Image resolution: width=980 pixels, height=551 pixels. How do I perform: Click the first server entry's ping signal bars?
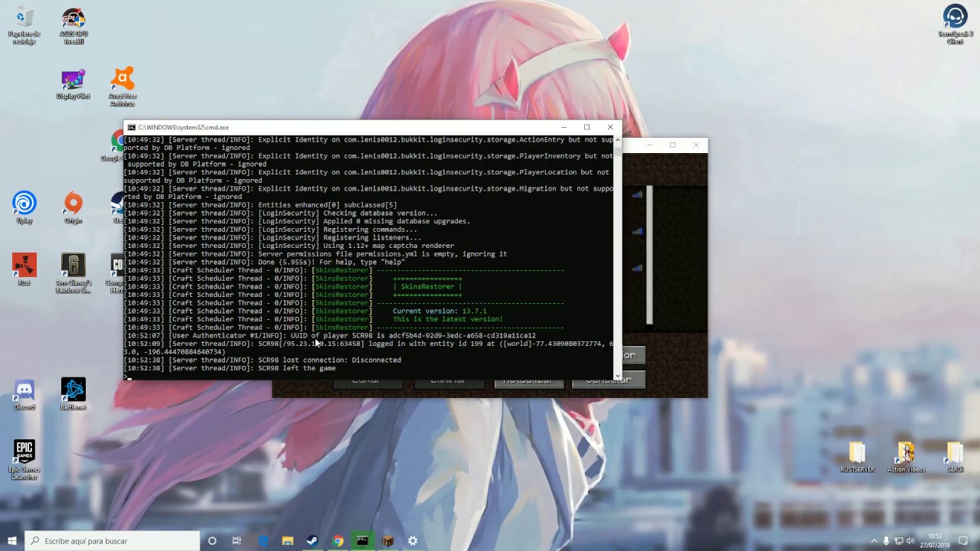pos(637,194)
